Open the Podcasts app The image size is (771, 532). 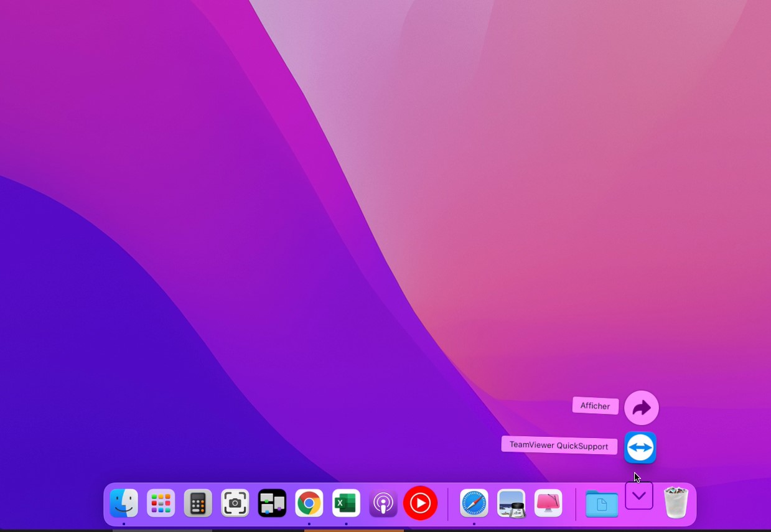click(x=383, y=503)
